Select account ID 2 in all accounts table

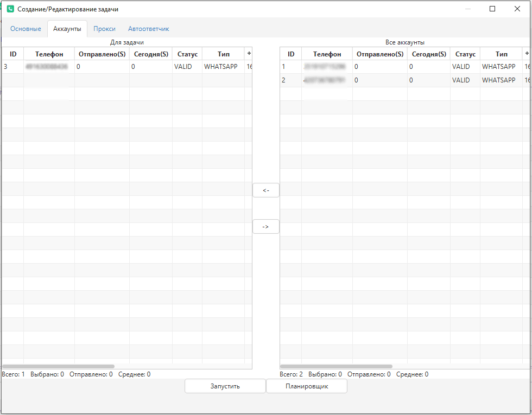coord(406,80)
